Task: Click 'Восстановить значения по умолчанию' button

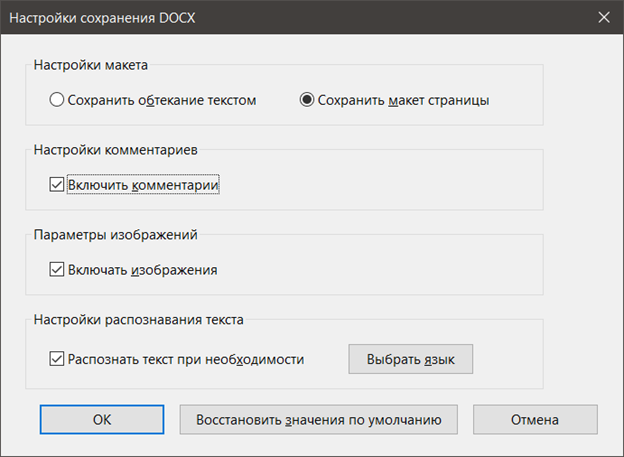Action: click(x=318, y=420)
